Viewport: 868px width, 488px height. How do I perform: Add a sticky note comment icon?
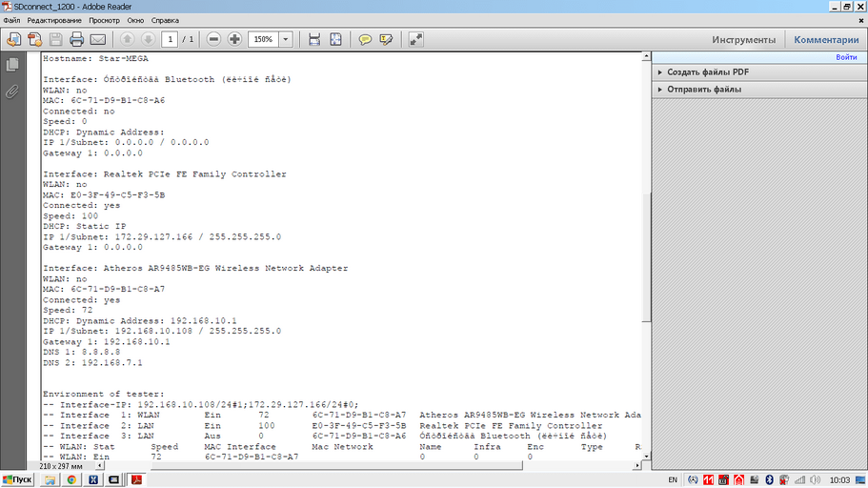click(x=365, y=39)
